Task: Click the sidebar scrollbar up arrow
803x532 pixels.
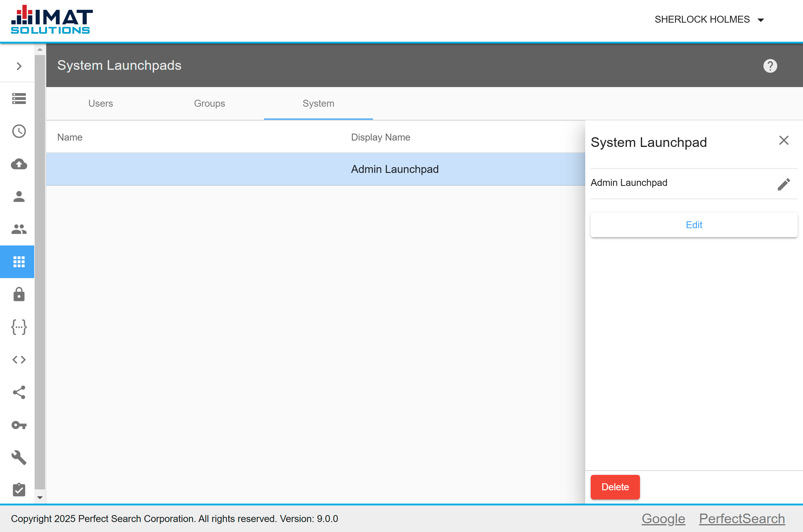Action: (x=40, y=50)
